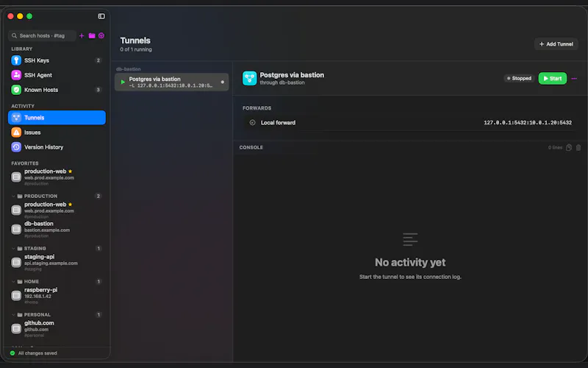Click the green saved checkmark icon

pyautogui.click(x=12, y=353)
